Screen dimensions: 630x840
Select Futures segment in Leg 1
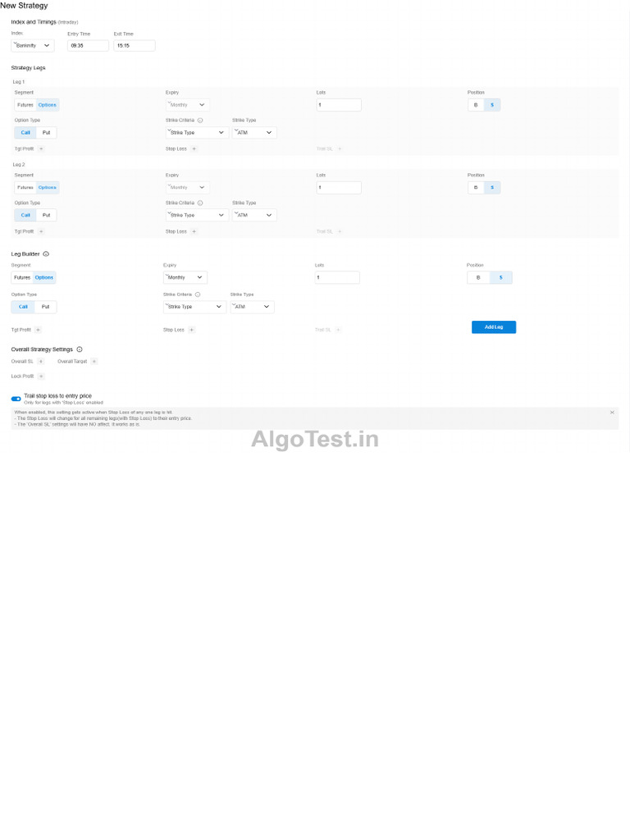pyautogui.click(x=25, y=105)
